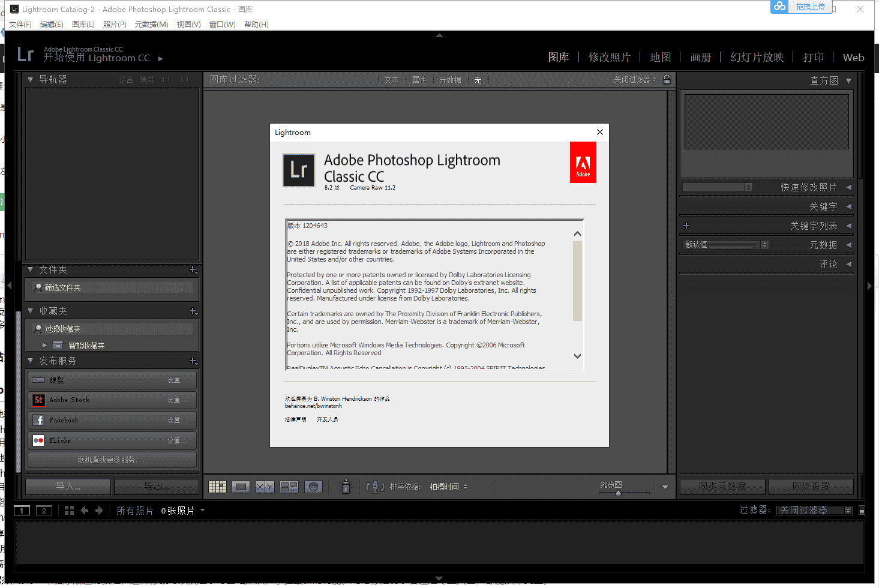The image size is (879, 588).
Task: Switch to the second monitor toggle labeled 2
Action: point(43,510)
